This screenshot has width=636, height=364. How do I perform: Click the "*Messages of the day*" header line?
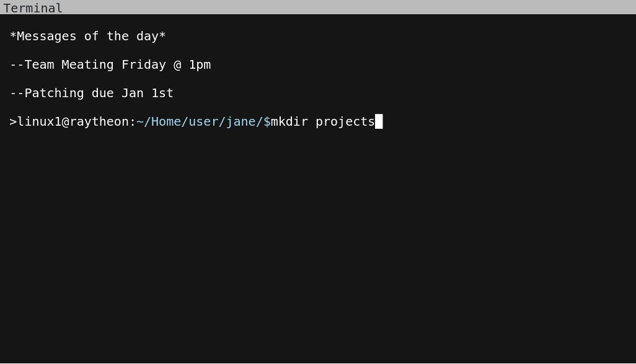pyautogui.click(x=87, y=36)
